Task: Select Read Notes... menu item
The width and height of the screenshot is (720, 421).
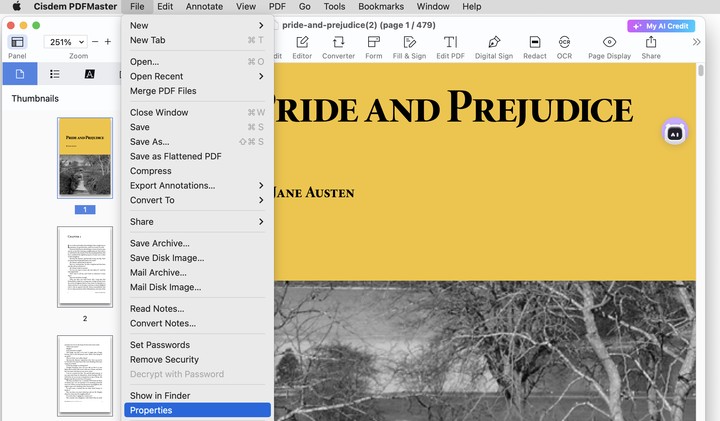Action: point(197,309)
